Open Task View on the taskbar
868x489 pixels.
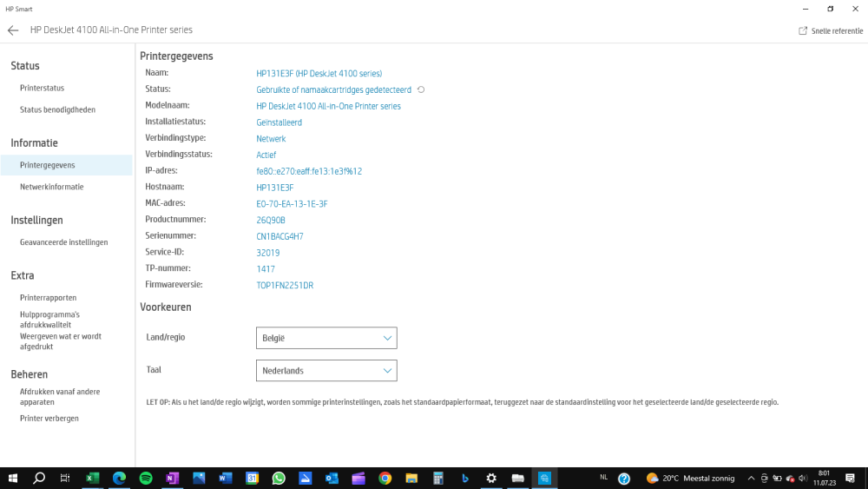coord(65,478)
